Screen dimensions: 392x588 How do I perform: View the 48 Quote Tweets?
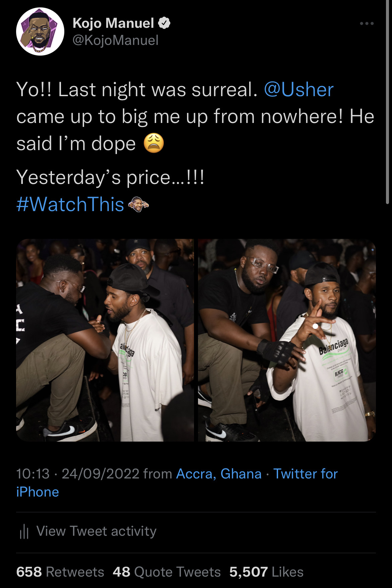coord(167,572)
